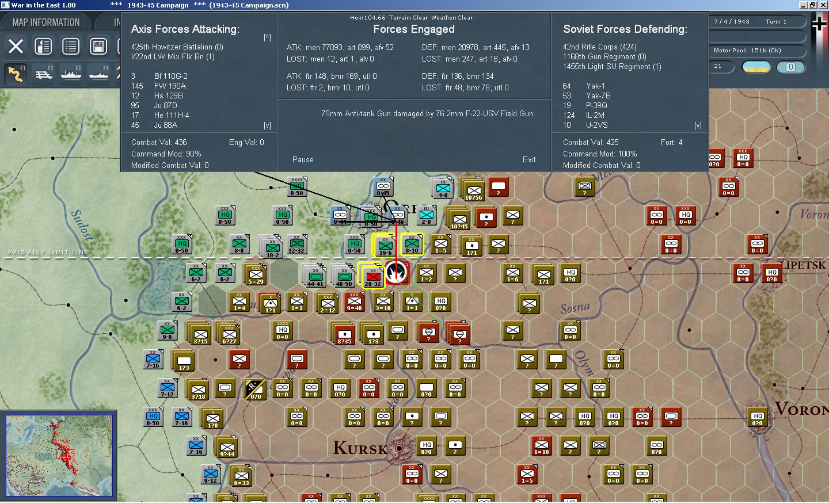Select the 48-50 panzer unit stack
The height and width of the screenshot is (504, 829).
coord(344,276)
